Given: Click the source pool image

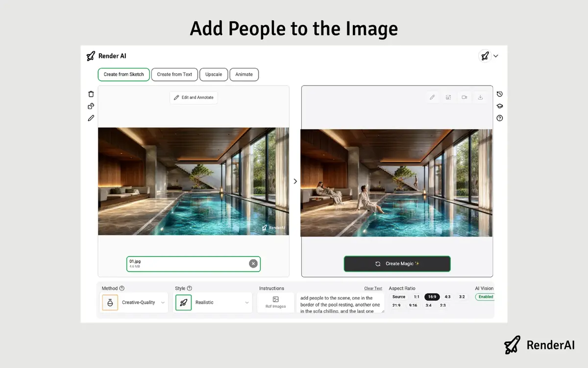Looking at the screenshot, I should [x=194, y=181].
